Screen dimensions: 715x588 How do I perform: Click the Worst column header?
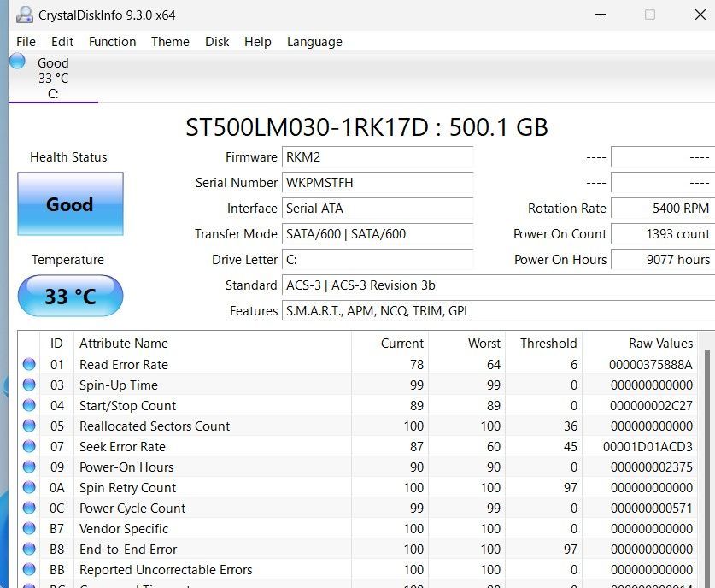pyautogui.click(x=467, y=343)
